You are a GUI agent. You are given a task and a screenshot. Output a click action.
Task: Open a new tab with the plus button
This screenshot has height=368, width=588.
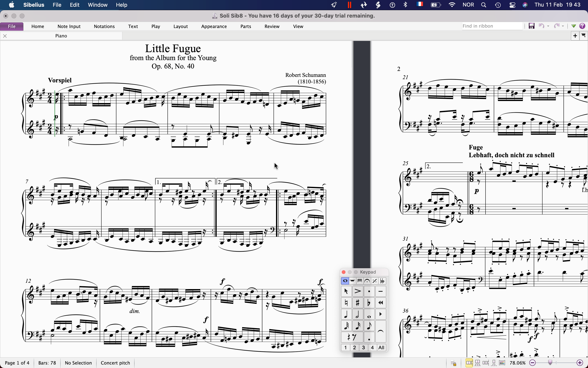(575, 36)
